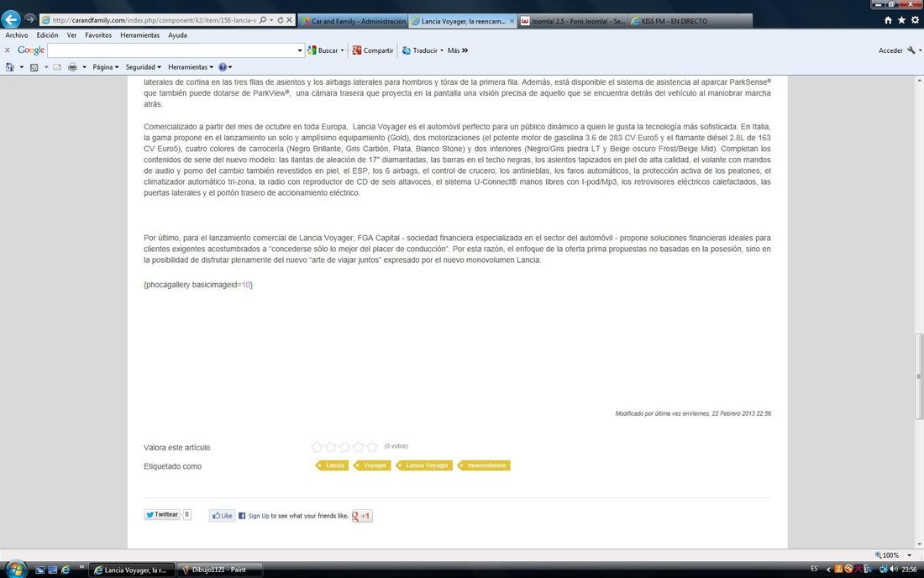Click the taskbar clock 23:56
The image size is (924, 578).
pyautogui.click(x=910, y=569)
